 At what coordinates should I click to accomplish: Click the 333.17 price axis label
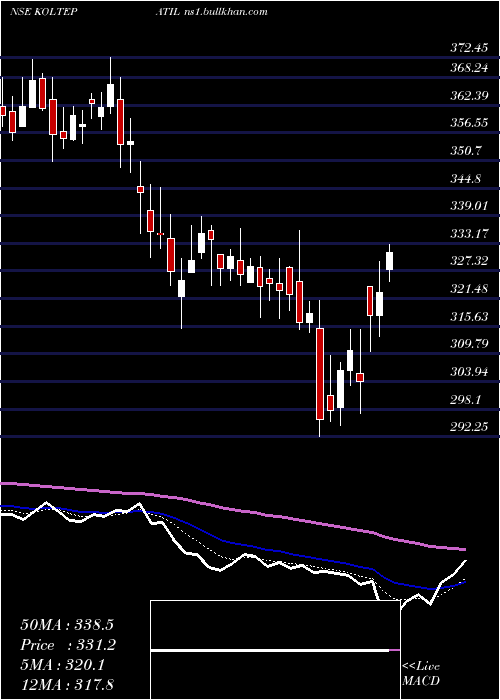pos(469,233)
